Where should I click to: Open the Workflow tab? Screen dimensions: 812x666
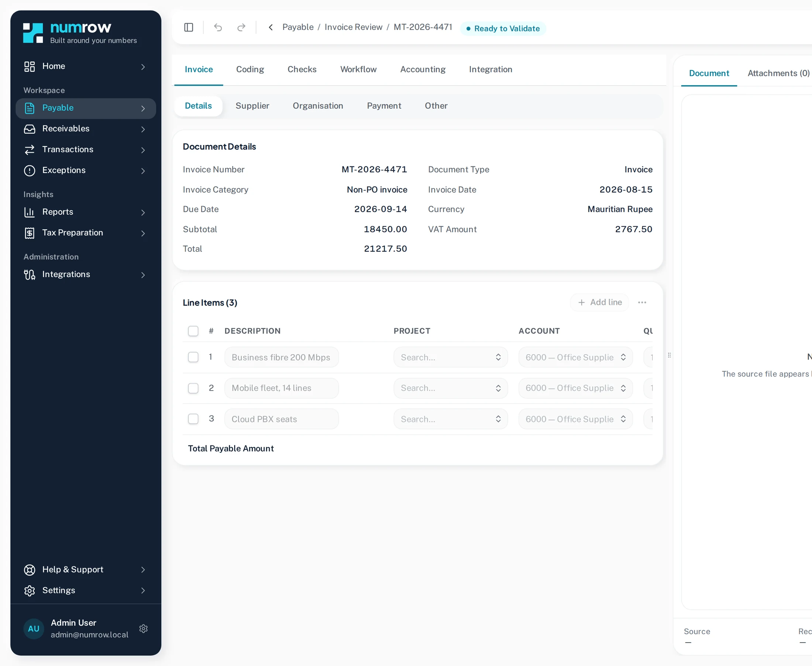tap(358, 69)
